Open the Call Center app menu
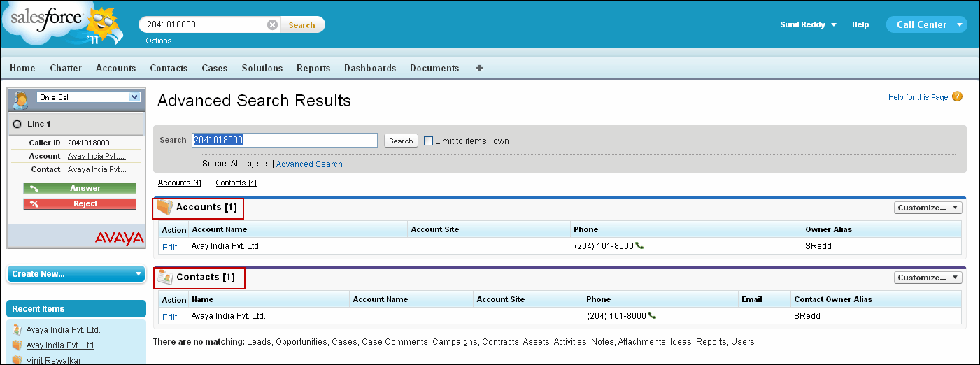 tap(927, 24)
